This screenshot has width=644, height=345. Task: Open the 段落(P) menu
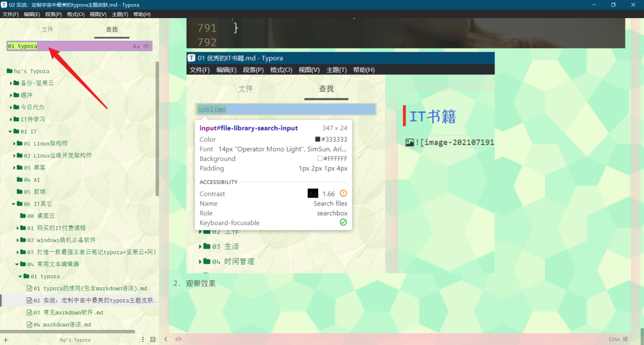(x=54, y=14)
